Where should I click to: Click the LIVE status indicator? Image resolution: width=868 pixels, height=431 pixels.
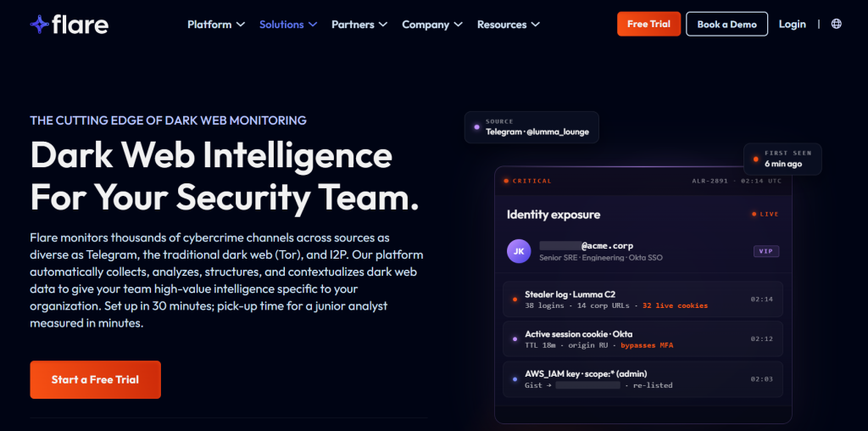pos(765,214)
